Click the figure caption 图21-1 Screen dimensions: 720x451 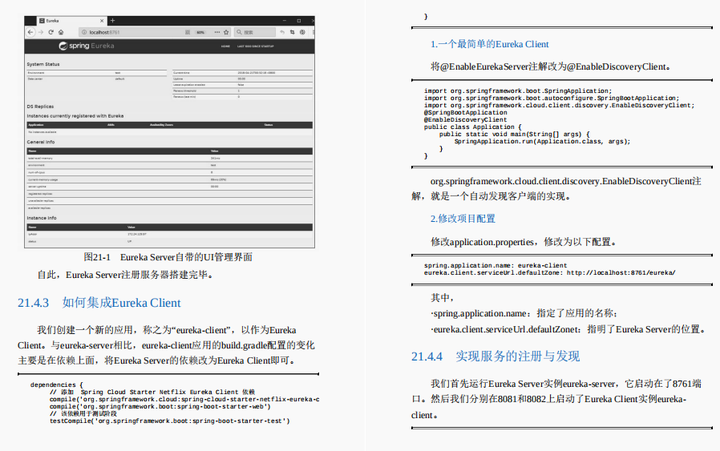coord(168,257)
